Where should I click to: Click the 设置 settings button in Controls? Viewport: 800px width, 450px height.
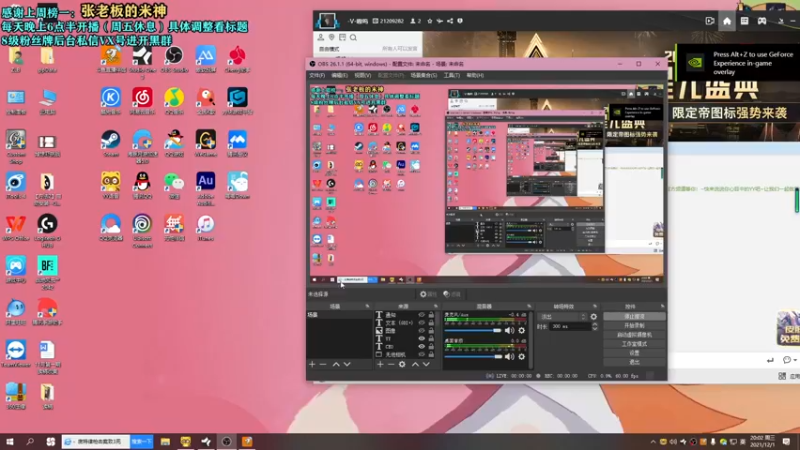coord(634,353)
